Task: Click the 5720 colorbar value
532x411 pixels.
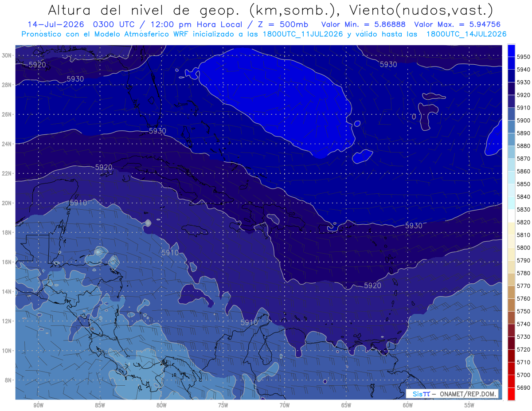Action: coord(524,349)
